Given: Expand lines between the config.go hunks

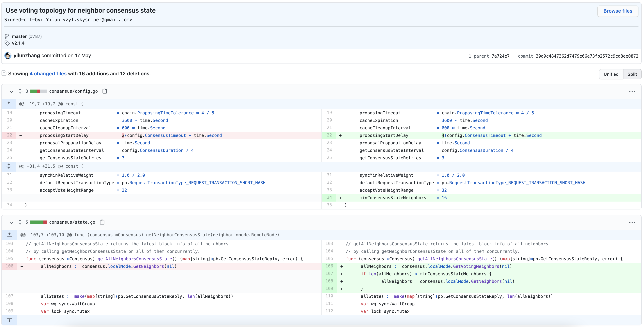Looking at the screenshot, I should 9,166.
